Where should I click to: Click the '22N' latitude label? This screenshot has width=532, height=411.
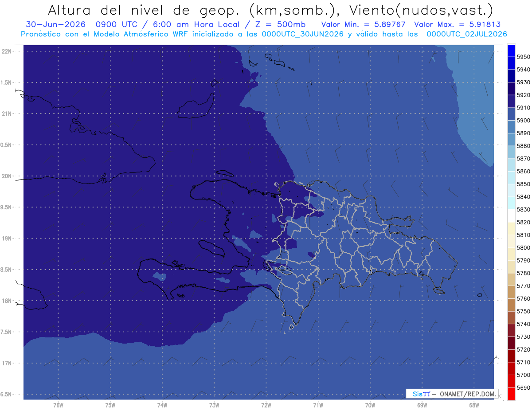pyautogui.click(x=7, y=51)
